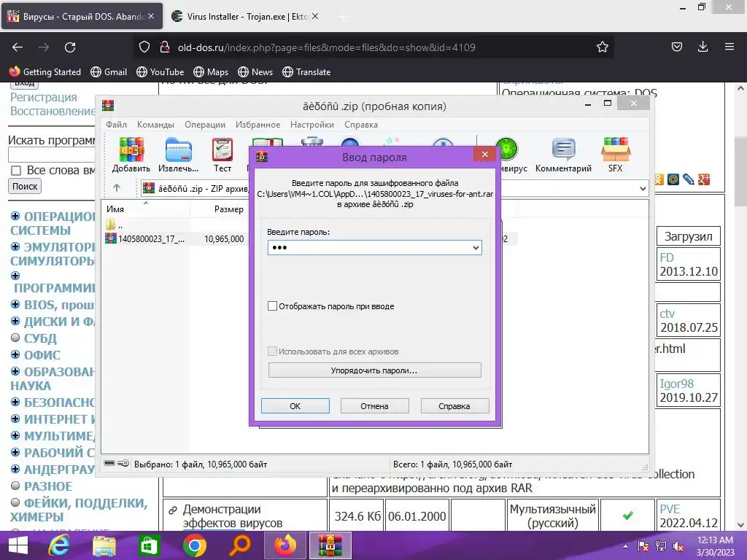747x560 pixels.
Task: Click the Поиск button on webpage
Action: [25, 186]
